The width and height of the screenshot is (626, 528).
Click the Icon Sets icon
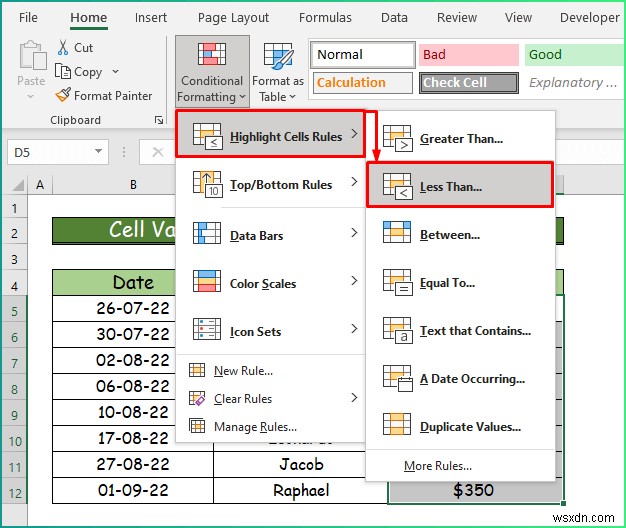tap(207, 329)
